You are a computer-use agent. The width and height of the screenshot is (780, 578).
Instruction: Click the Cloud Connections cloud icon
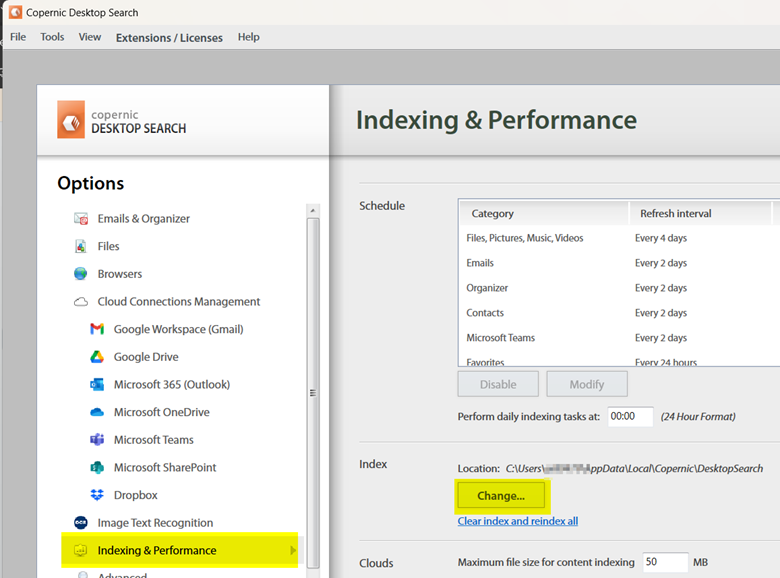(x=81, y=302)
